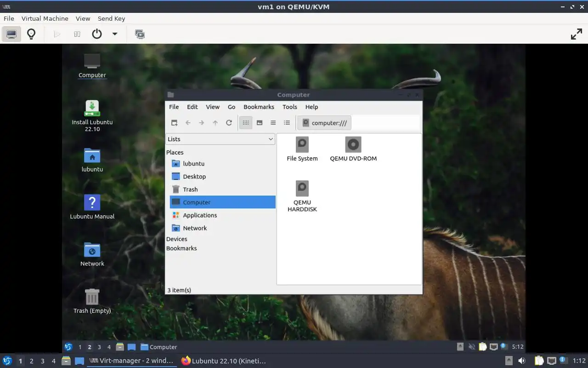This screenshot has width=588, height=368.
Task: Click the host clock showing 1:12
Action: [579, 361]
